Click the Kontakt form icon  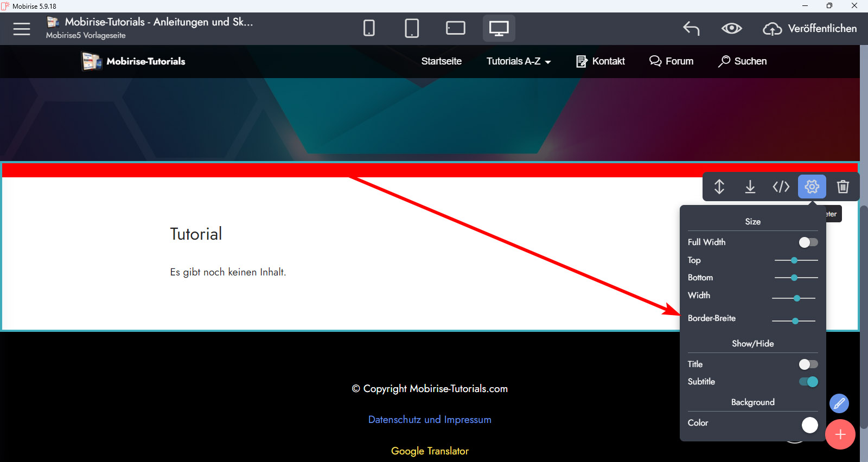click(582, 61)
